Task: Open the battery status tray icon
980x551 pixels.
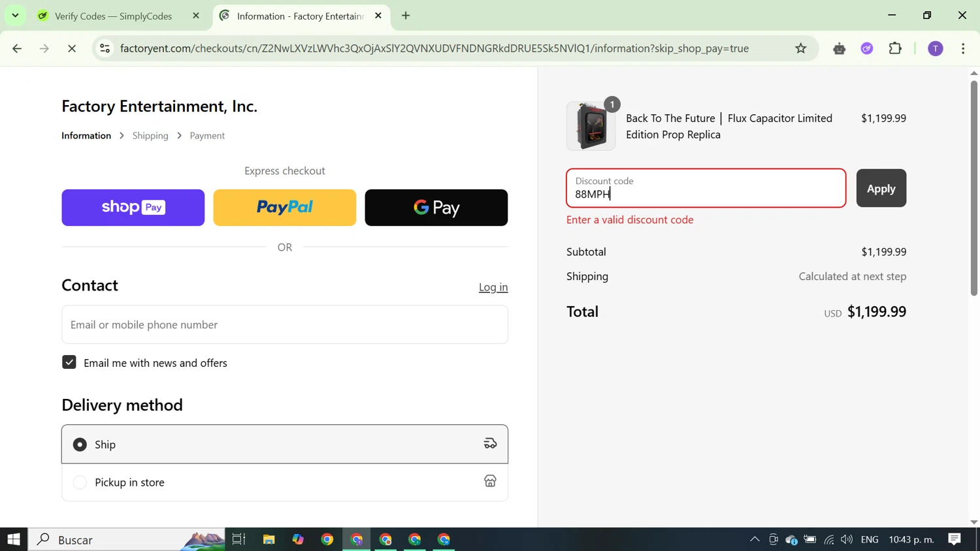Action: (810, 539)
